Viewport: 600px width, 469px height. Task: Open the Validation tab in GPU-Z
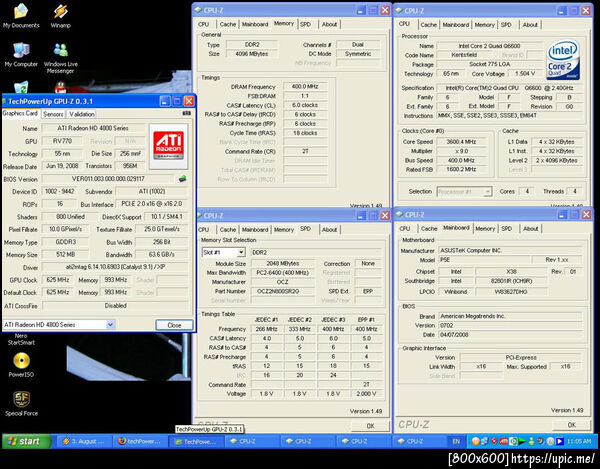82,114
